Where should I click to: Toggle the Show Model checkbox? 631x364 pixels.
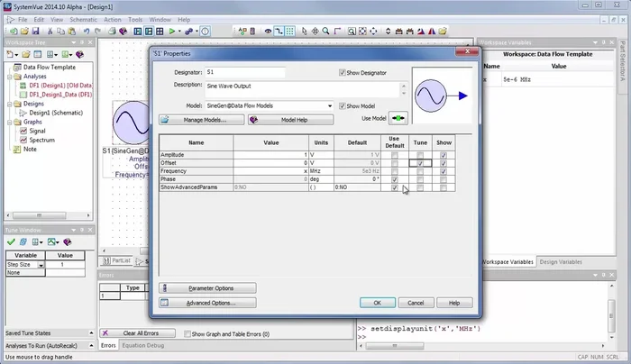(x=343, y=105)
